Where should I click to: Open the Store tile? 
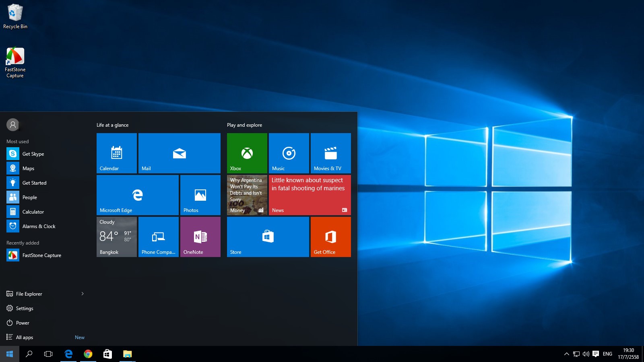click(268, 237)
